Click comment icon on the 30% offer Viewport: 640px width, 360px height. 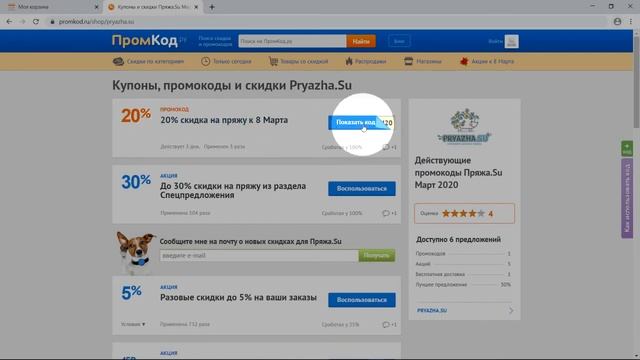[386, 213]
